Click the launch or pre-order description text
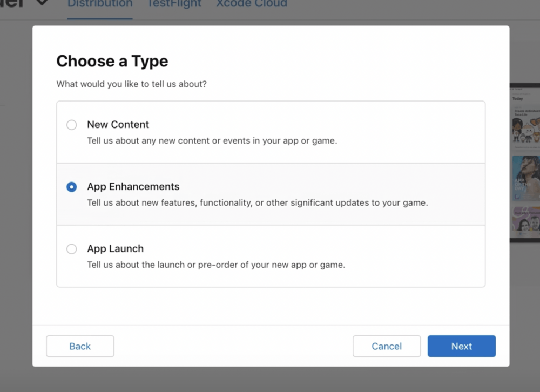540x392 pixels. coord(216,265)
